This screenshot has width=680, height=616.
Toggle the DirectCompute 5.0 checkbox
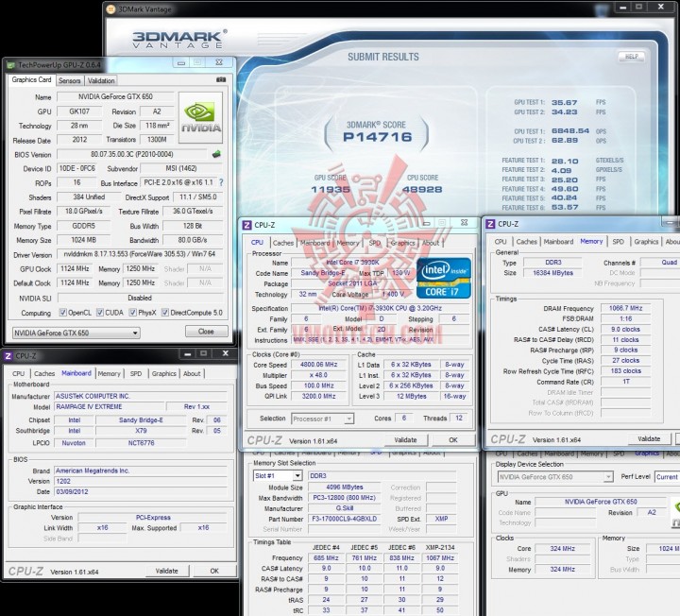[x=164, y=313]
